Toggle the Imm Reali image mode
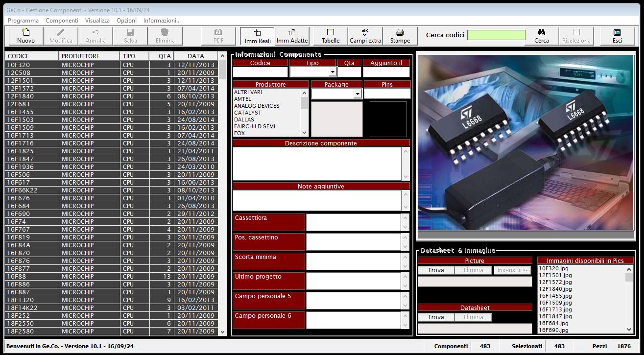The height and width of the screenshot is (355, 644). coord(258,36)
